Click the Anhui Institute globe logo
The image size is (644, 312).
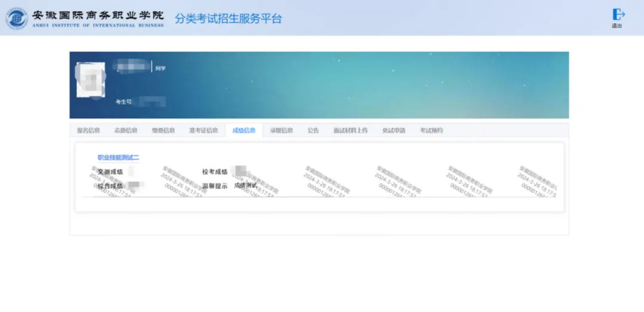pyautogui.click(x=17, y=18)
